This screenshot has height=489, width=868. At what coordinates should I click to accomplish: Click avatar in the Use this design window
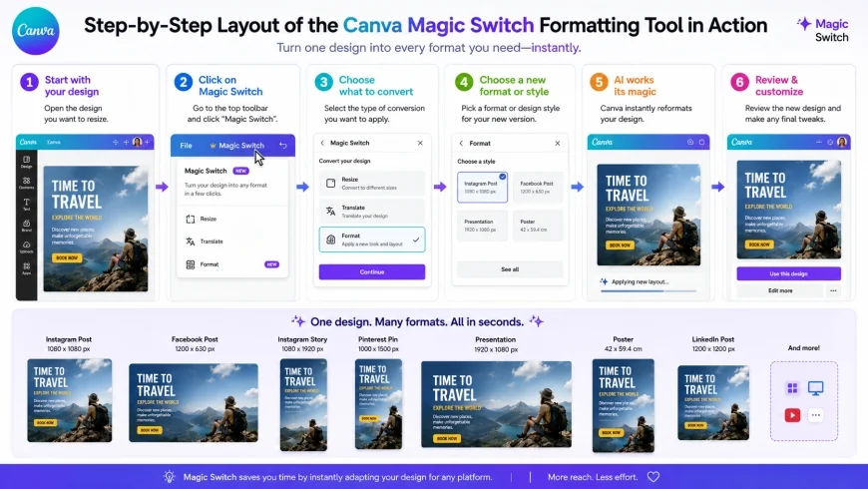842,142
